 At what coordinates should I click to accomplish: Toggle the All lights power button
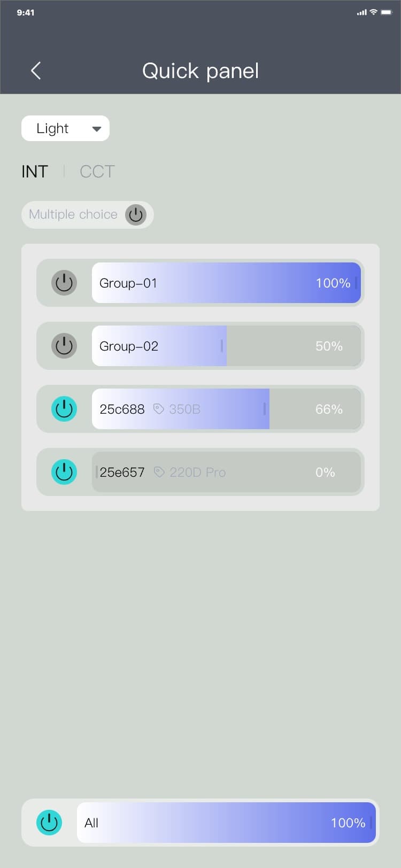click(x=49, y=823)
